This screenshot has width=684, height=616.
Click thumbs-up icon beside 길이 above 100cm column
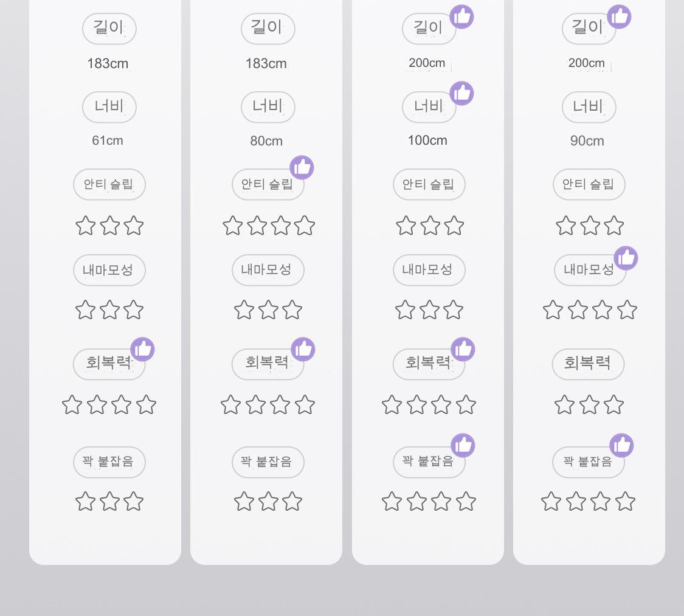461,16
